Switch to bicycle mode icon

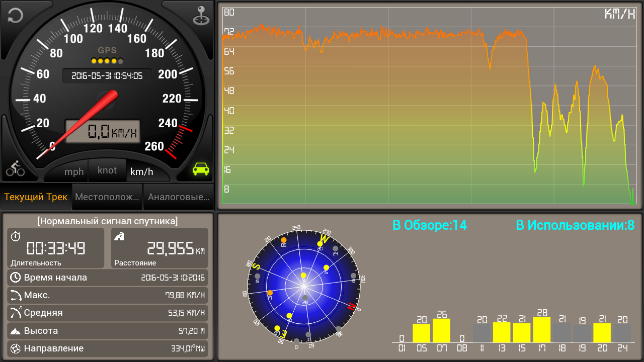(x=15, y=168)
